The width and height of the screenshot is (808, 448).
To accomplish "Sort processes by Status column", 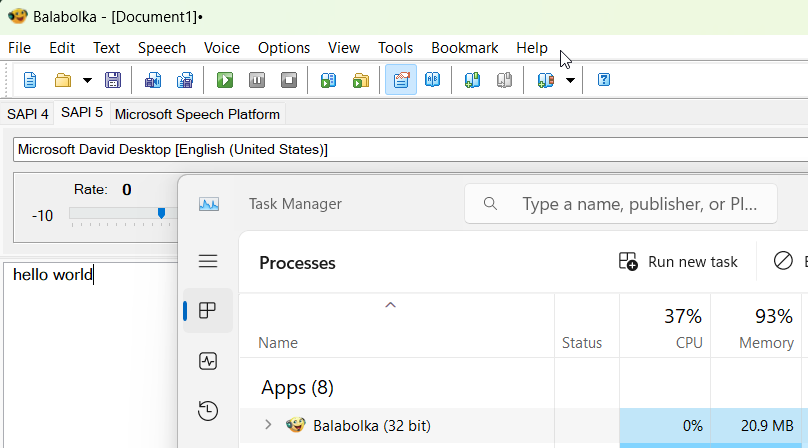I will pos(582,343).
